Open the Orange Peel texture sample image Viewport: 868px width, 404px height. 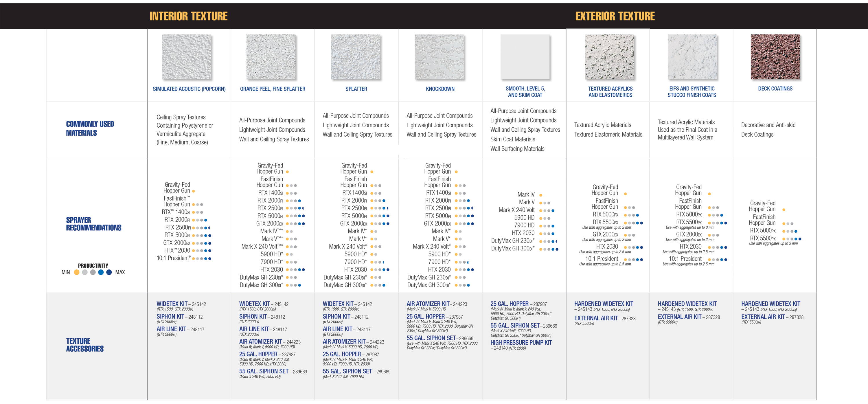(271, 57)
